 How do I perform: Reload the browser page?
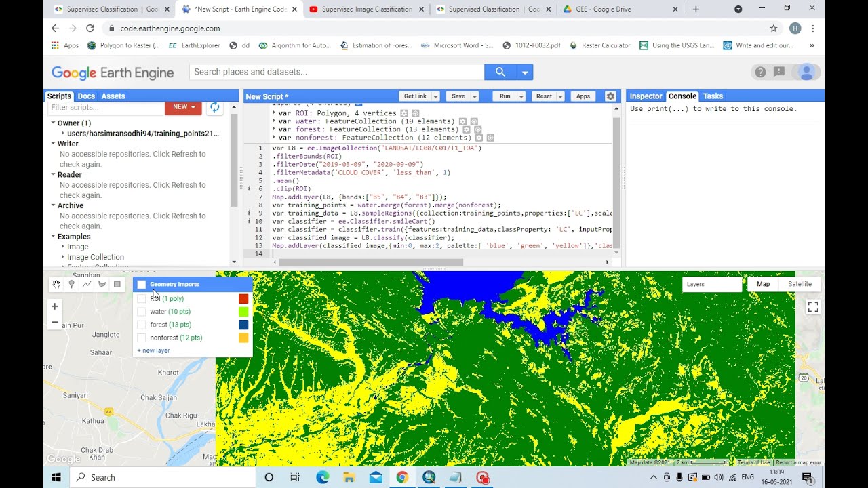coord(90,28)
